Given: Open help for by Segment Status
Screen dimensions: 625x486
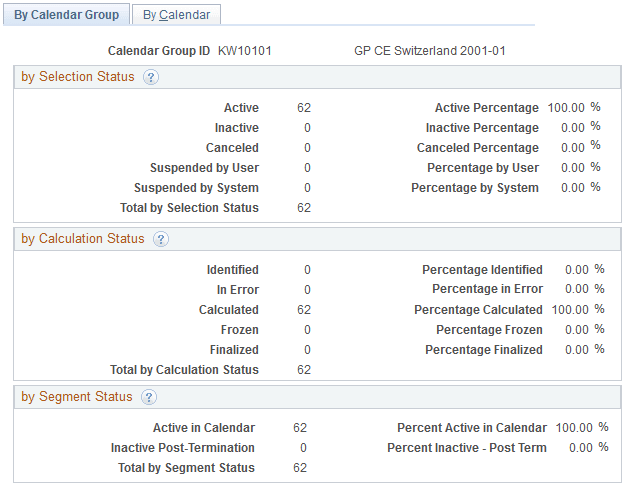Looking at the screenshot, I should point(149,398).
